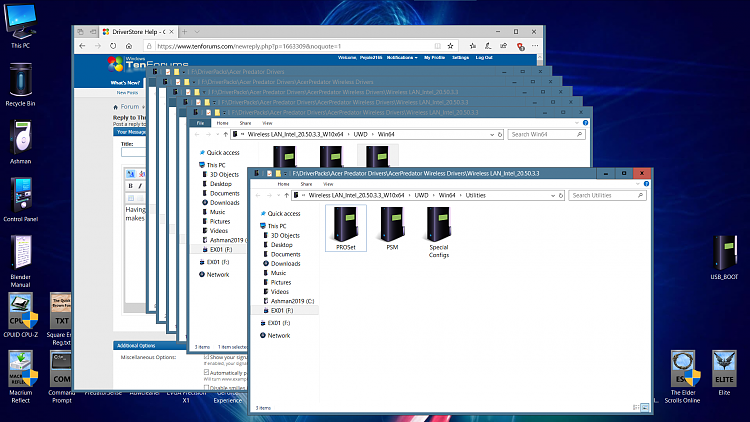Open USB_BOOT desktop icon
Screen dimensions: 750x422
[724, 257]
